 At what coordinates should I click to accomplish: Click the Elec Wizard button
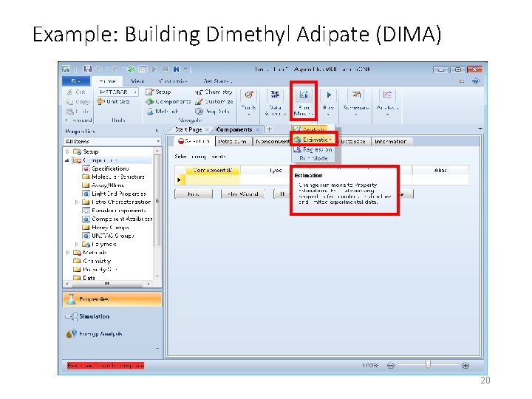tap(242, 194)
